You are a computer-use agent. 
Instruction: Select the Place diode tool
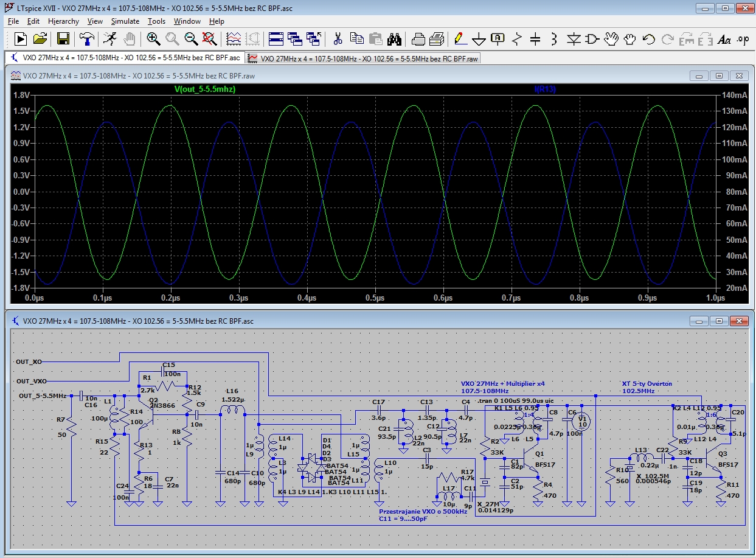point(573,40)
